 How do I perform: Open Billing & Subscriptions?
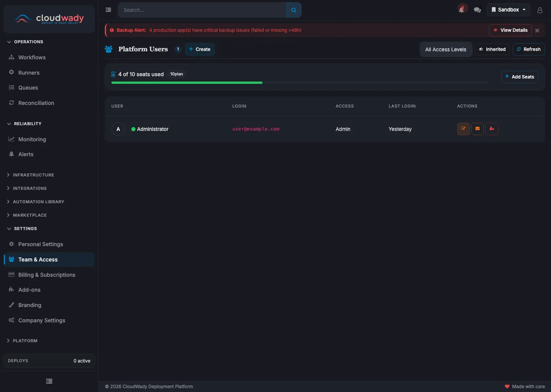pos(49,275)
